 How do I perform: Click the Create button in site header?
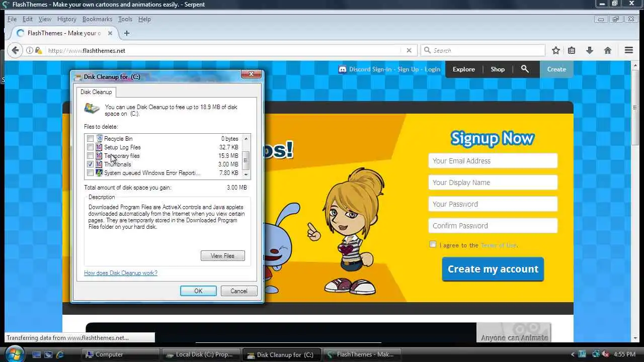(x=556, y=69)
